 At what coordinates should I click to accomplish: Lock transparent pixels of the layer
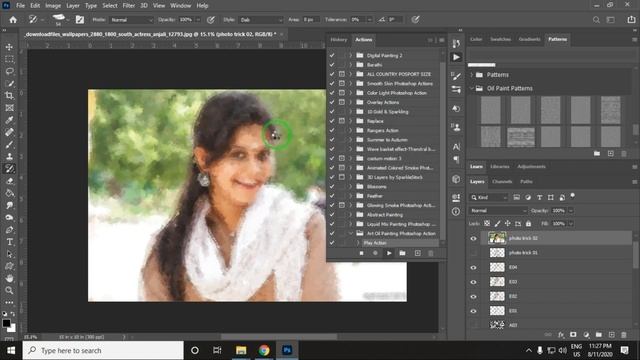(x=487, y=224)
